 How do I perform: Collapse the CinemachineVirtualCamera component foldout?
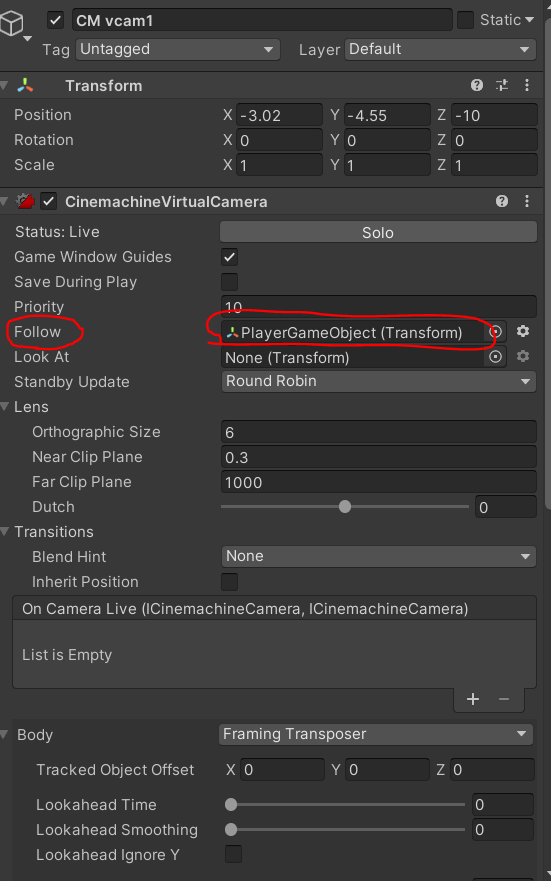tap(4, 201)
